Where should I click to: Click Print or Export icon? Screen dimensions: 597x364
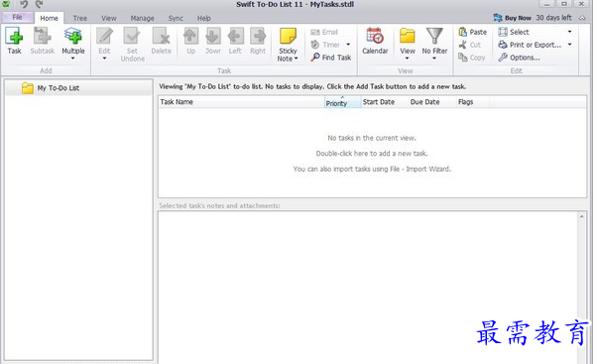point(503,45)
